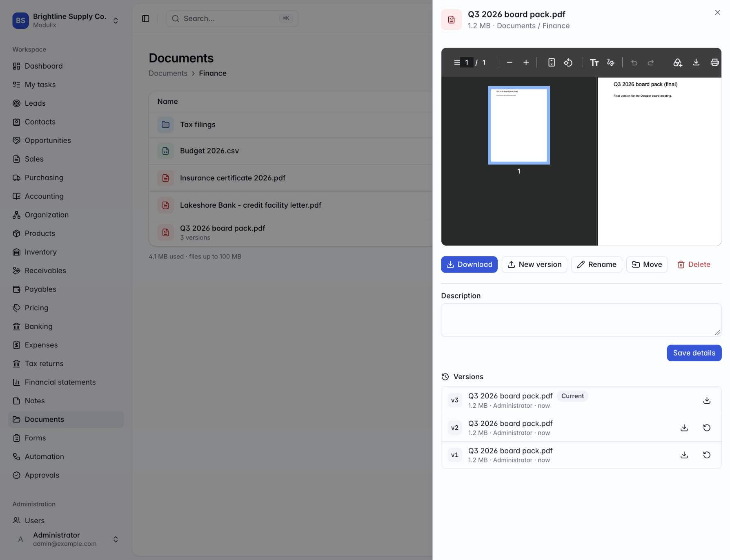Open the Tax filings folder
This screenshot has height=560, width=730.
291,124
